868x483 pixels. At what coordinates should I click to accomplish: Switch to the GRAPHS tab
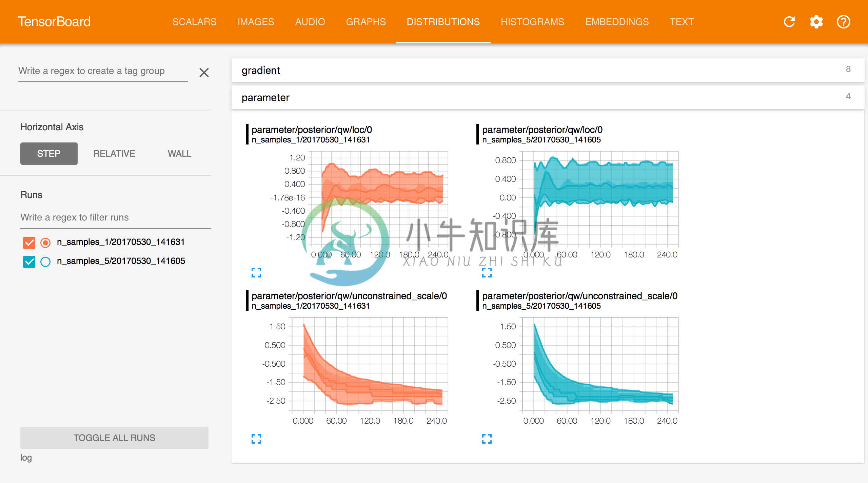[x=366, y=22]
